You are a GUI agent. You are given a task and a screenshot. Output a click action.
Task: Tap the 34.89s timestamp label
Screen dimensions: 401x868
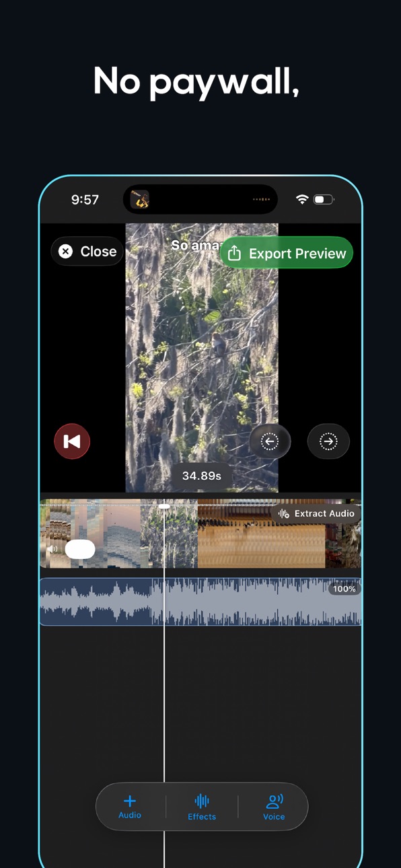pos(202,476)
